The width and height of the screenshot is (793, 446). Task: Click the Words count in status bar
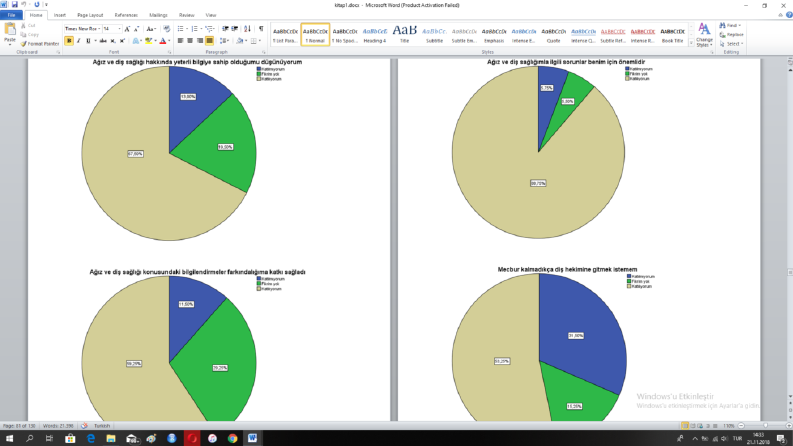(x=58, y=426)
